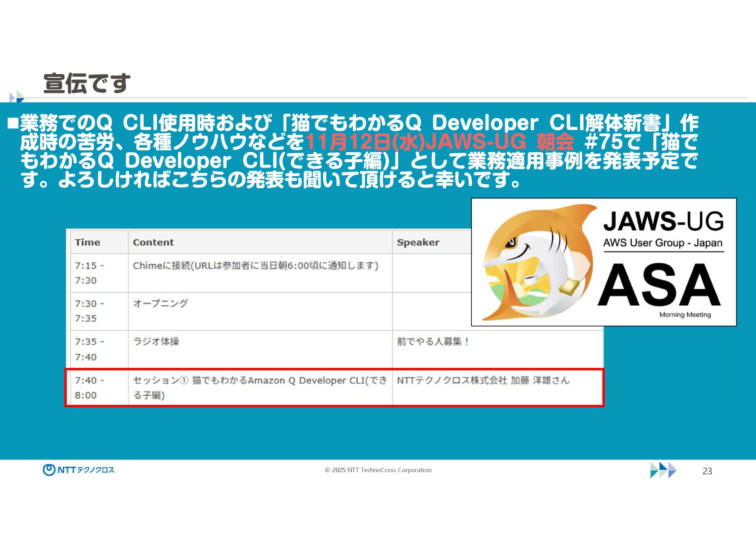The image size is (756, 535).
Task: Select the 7:30 - 7:35 time cell
Action: (x=99, y=311)
